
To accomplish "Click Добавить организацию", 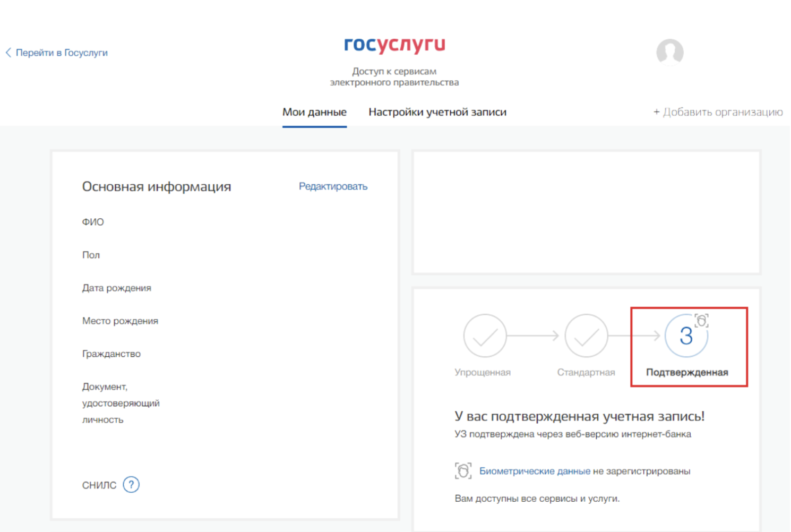I will pos(718,112).
